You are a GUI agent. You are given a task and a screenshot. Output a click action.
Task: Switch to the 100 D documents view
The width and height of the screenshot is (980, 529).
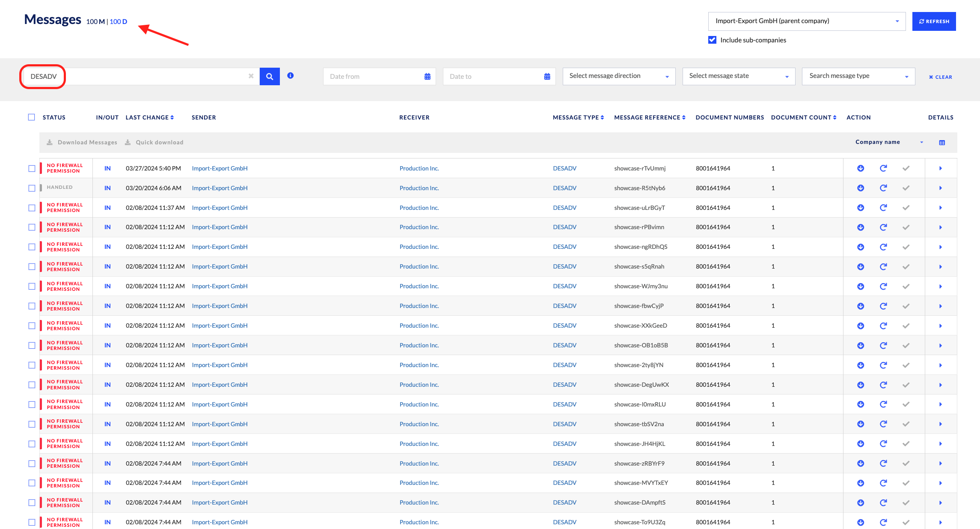(x=119, y=22)
